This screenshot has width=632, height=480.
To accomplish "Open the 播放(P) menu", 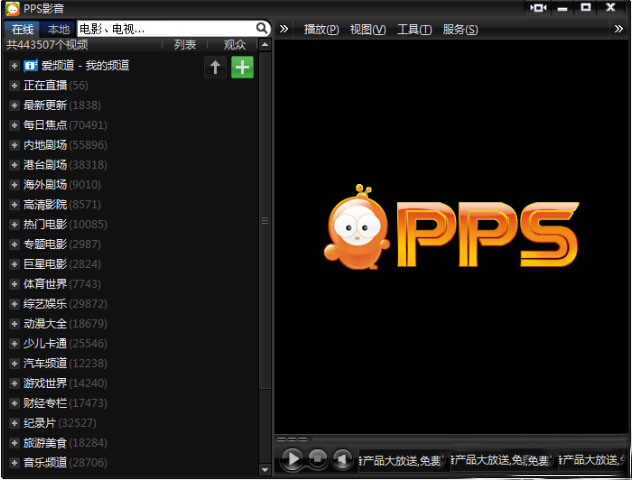I will point(321,29).
